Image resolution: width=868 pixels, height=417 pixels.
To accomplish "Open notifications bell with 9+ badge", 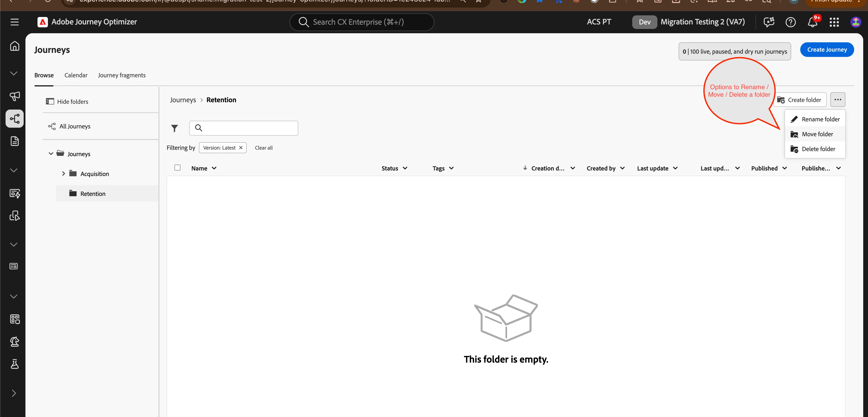I will point(813,22).
